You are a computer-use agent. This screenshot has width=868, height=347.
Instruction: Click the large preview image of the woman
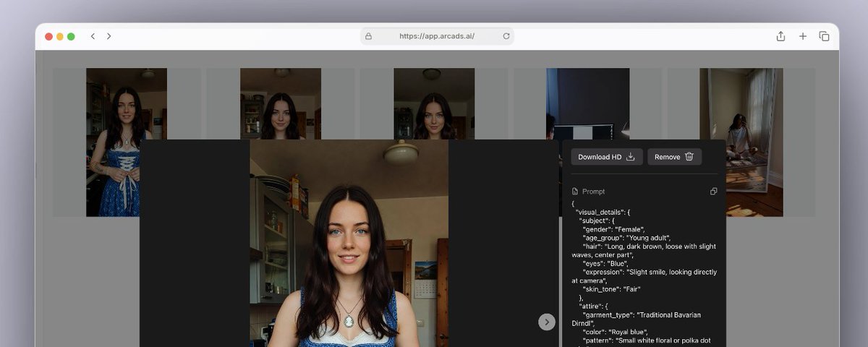click(x=349, y=243)
